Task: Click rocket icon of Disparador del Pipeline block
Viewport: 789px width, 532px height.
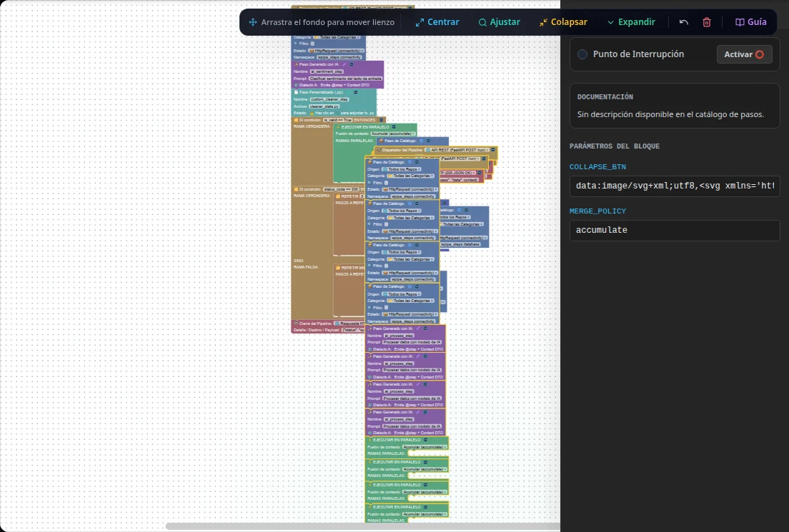Action: (379, 150)
